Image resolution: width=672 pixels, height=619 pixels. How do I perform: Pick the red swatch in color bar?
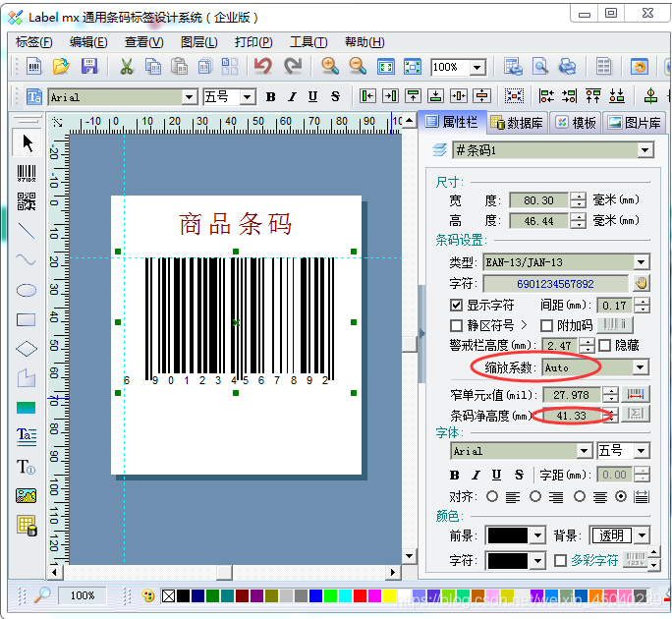point(360,595)
